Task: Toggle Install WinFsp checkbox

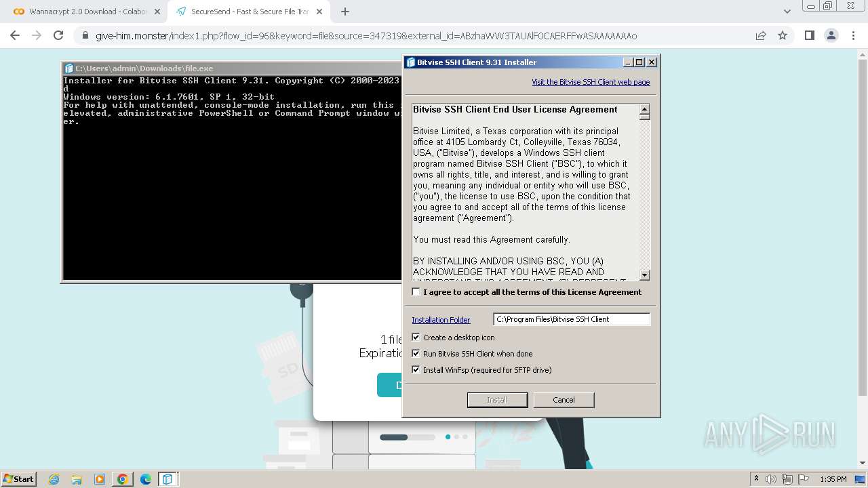Action: point(416,369)
